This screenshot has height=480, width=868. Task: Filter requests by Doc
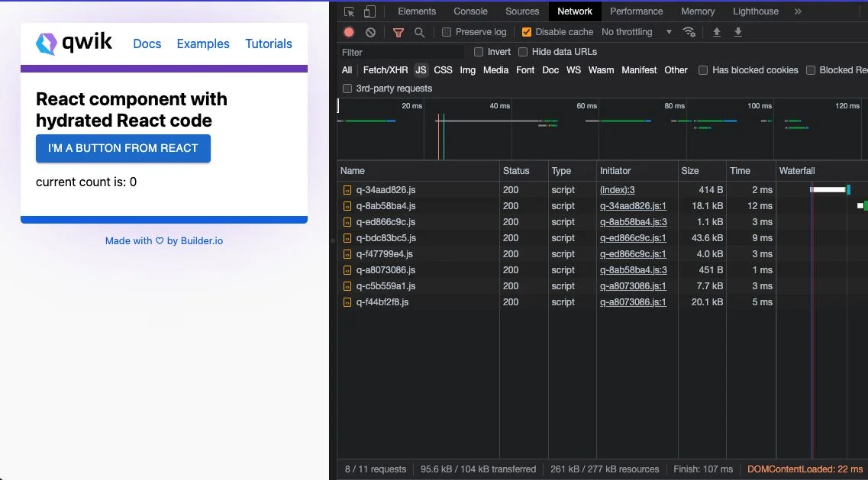(x=550, y=70)
